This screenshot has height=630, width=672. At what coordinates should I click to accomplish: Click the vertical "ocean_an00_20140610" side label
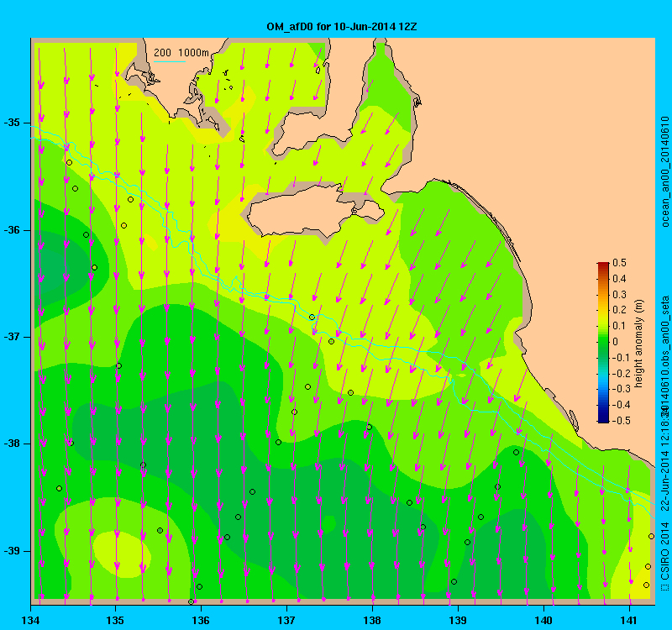tap(665, 171)
